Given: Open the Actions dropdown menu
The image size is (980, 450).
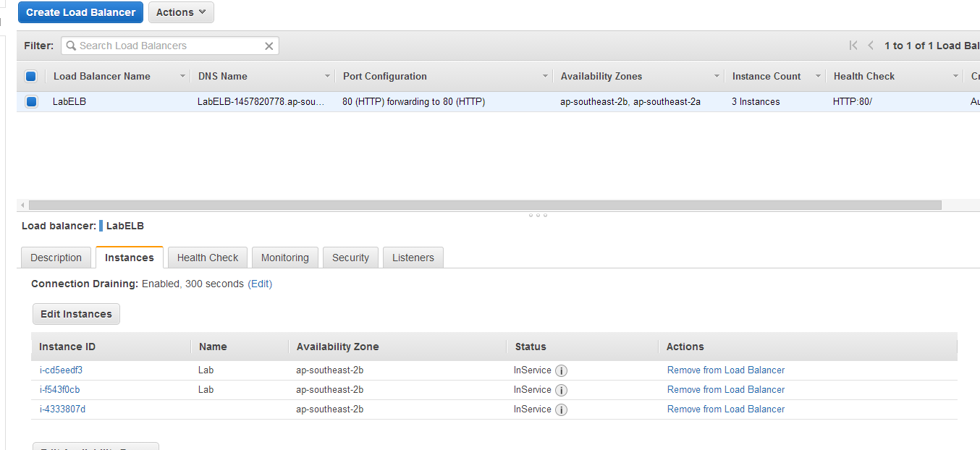Looking at the screenshot, I should pyautogui.click(x=181, y=12).
